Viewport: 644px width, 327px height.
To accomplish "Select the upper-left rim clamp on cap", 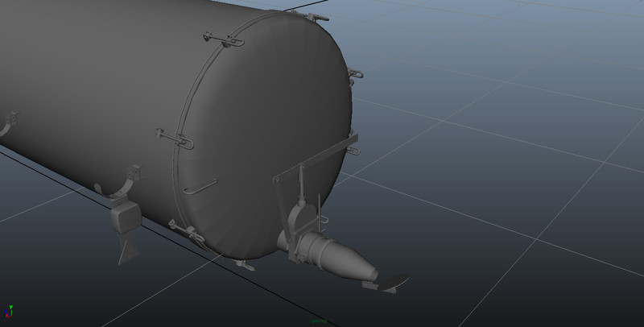I will (x=217, y=38).
